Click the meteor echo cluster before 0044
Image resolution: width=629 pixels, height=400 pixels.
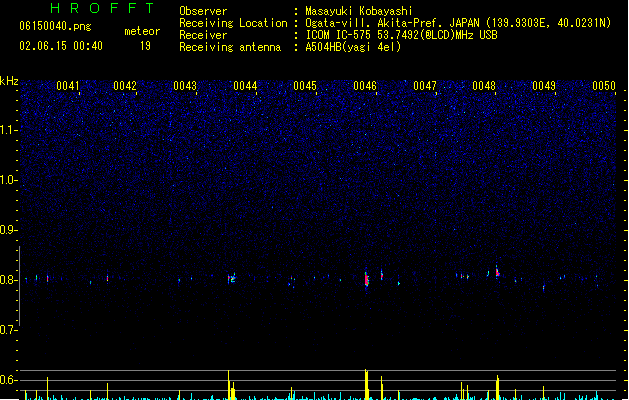[231, 278]
